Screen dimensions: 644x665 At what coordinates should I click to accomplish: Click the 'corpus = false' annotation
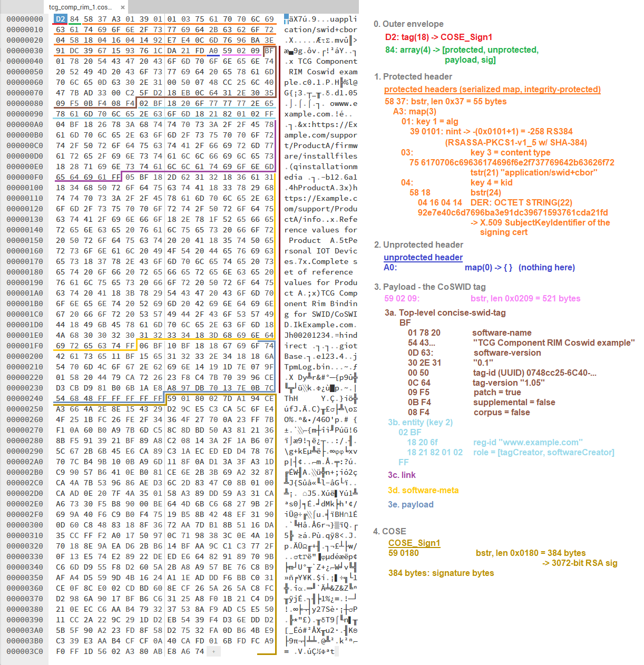pos(502,412)
